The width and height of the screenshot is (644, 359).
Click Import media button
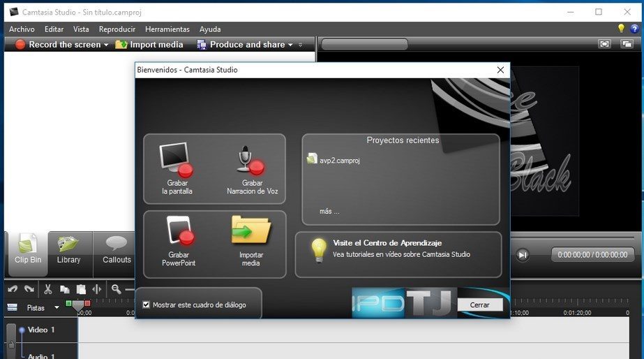click(x=149, y=45)
